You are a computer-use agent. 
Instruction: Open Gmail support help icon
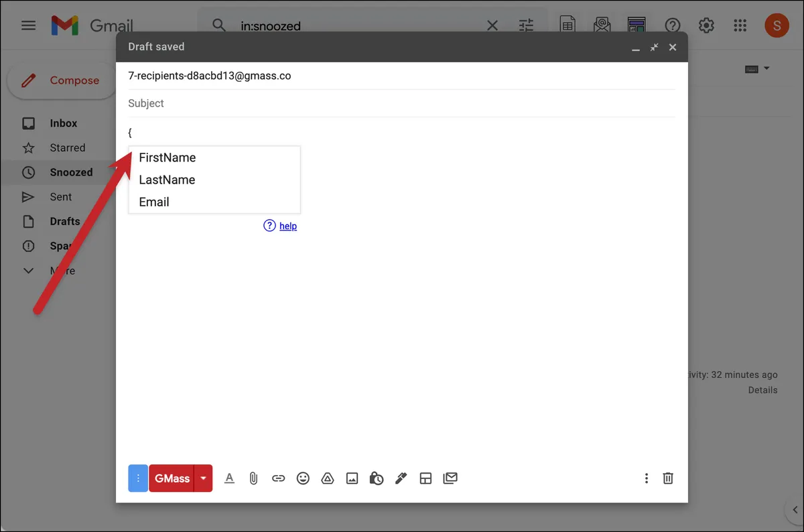672,25
